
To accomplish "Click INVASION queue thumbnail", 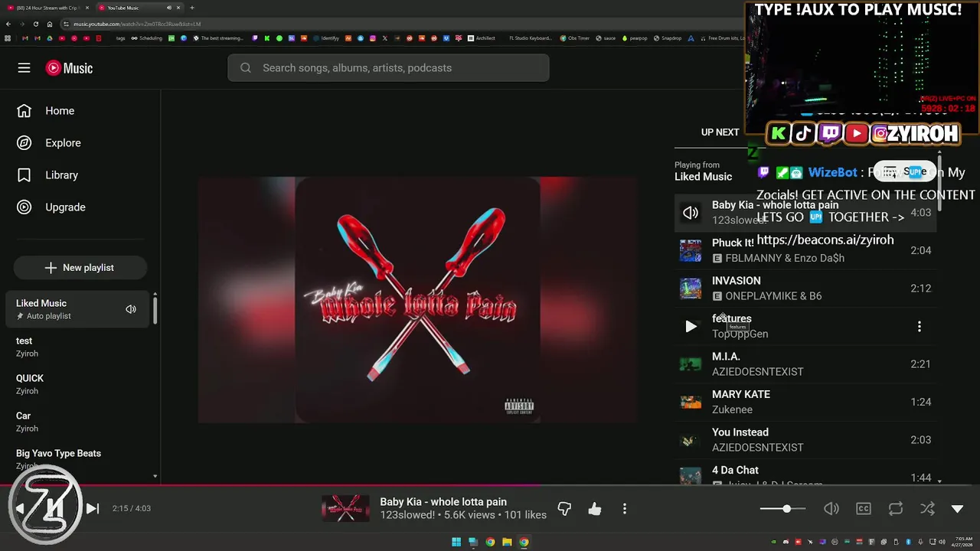I will point(691,289).
